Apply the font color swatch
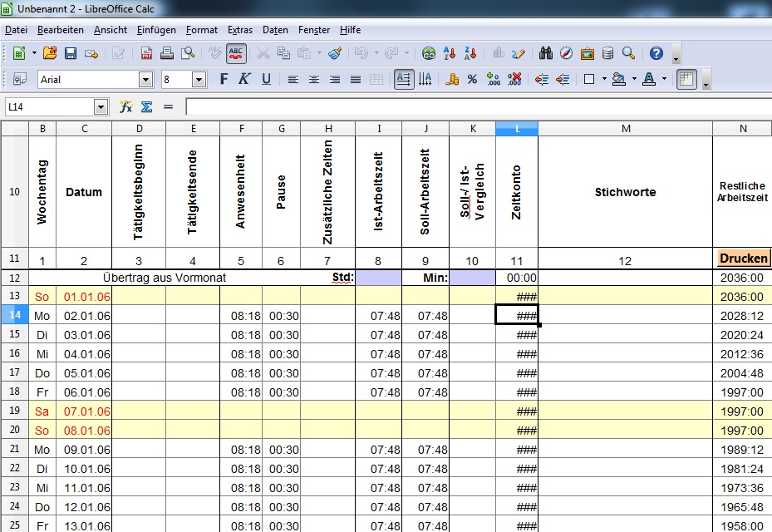 click(649, 79)
